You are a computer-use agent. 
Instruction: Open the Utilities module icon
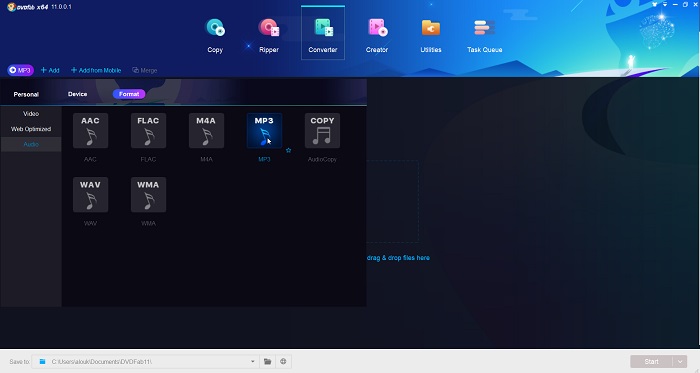click(x=431, y=28)
